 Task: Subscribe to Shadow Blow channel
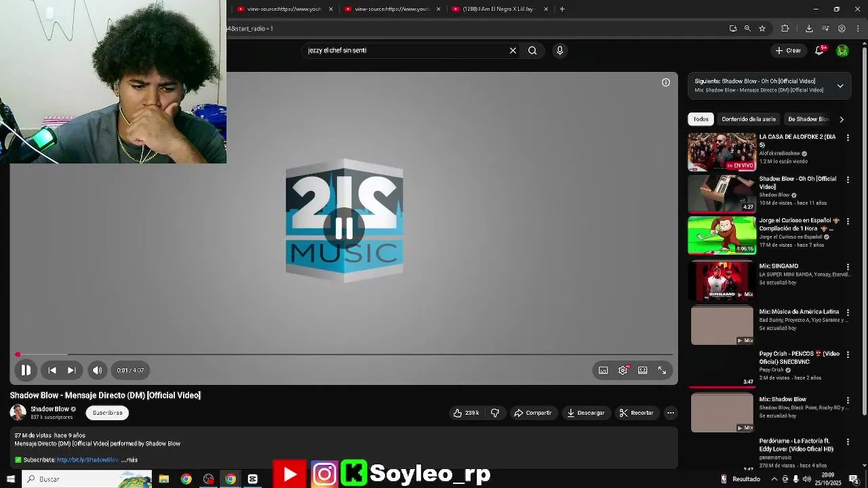coord(107,413)
